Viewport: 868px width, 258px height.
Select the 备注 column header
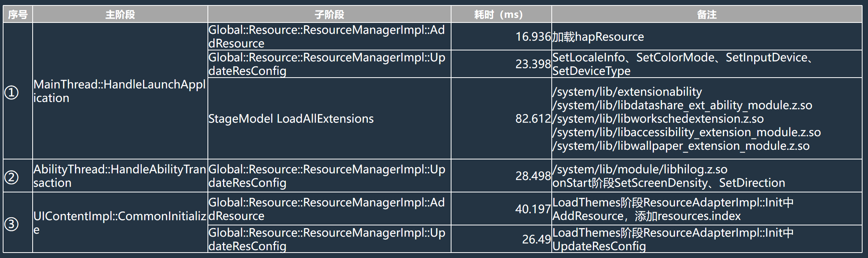(x=706, y=15)
